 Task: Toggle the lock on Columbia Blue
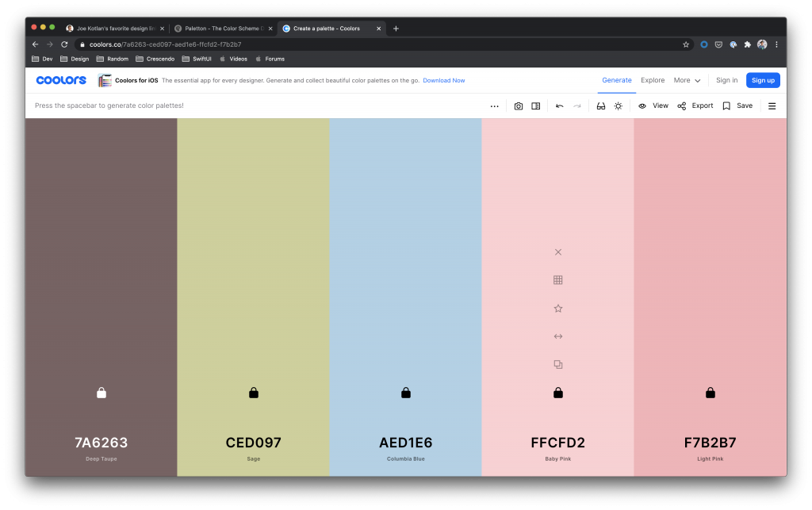(406, 393)
